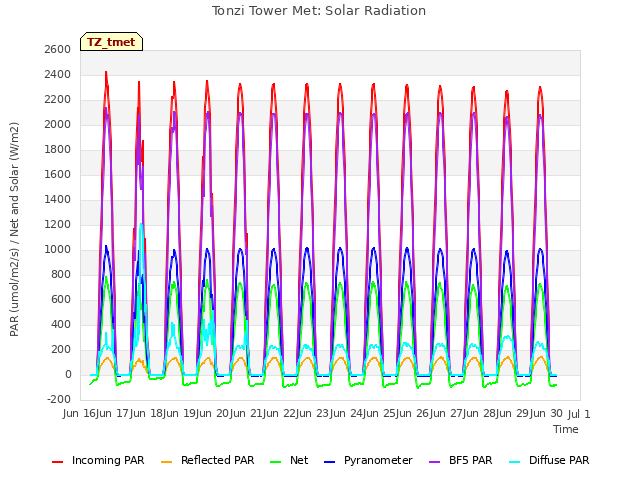Click the blue Pyranometer legend swatch

point(329,462)
